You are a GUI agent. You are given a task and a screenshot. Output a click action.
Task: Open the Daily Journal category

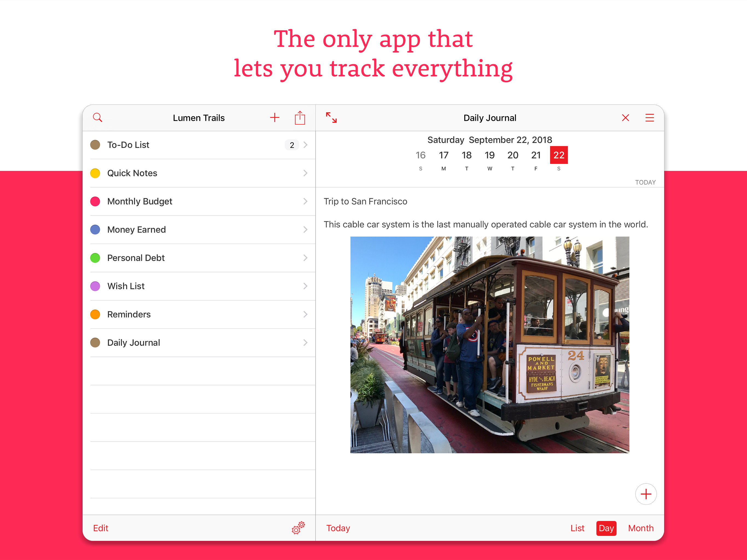199,343
